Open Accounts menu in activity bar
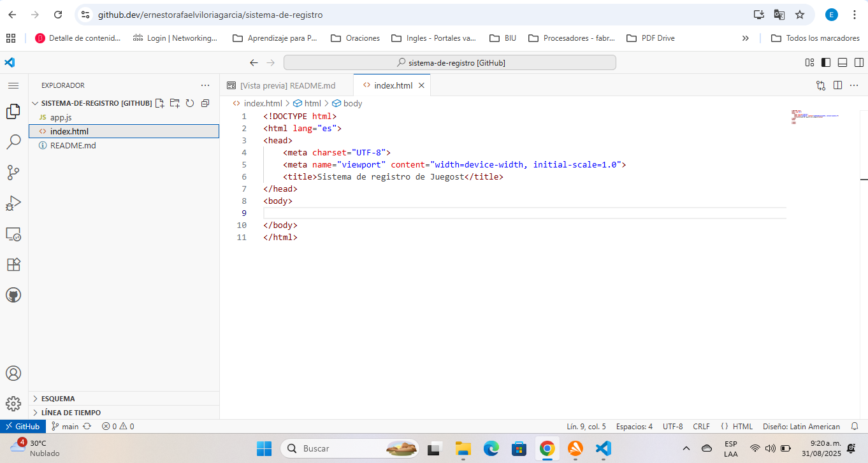Screen dimensions: 868x463 [13, 373]
